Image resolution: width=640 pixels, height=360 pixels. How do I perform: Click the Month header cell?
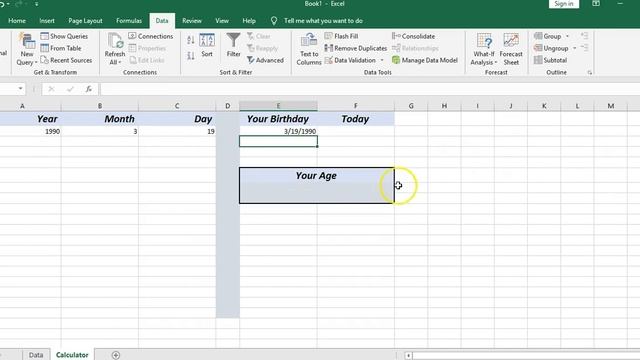pyautogui.click(x=100, y=119)
